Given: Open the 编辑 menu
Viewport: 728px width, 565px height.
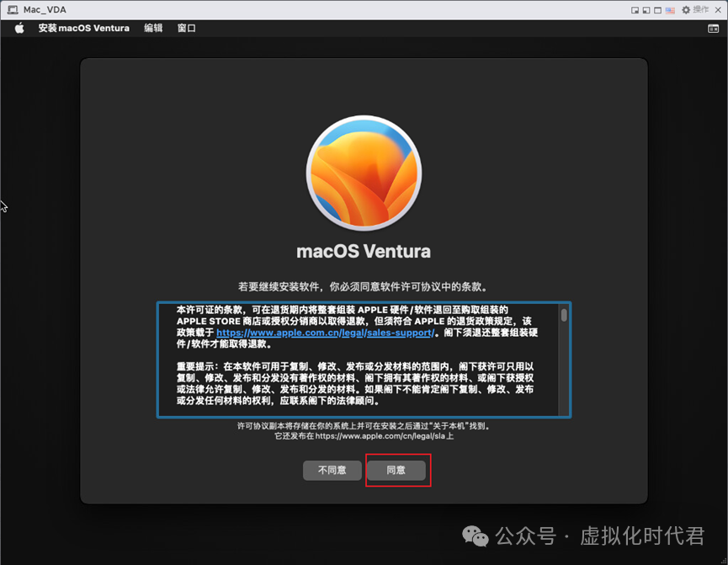Looking at the screenshot, I should (153, 29).
